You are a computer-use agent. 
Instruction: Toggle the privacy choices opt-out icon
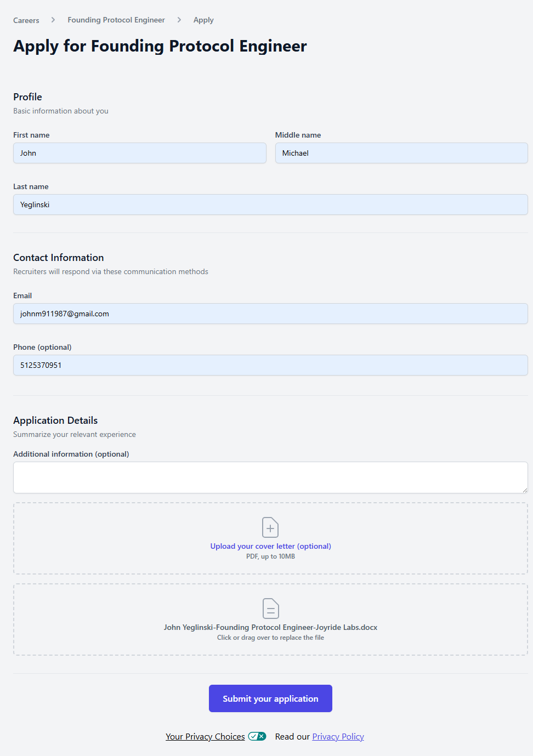tap(257, 736)
